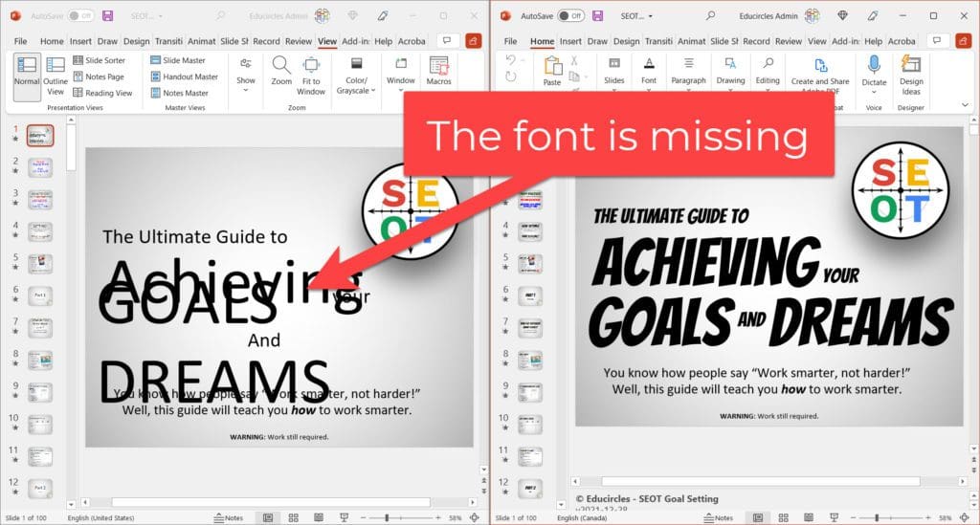Click Educircles Admin account in right window
Screen dimensions: 980x525
[768, 16]
